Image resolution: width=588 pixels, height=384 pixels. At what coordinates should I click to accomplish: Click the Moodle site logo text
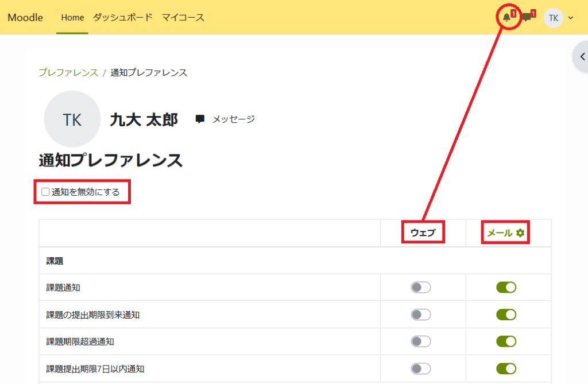coord(25,18)
